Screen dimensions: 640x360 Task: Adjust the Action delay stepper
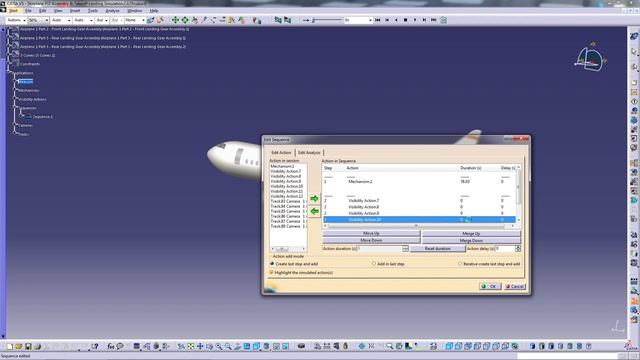(x=518, y=249)
